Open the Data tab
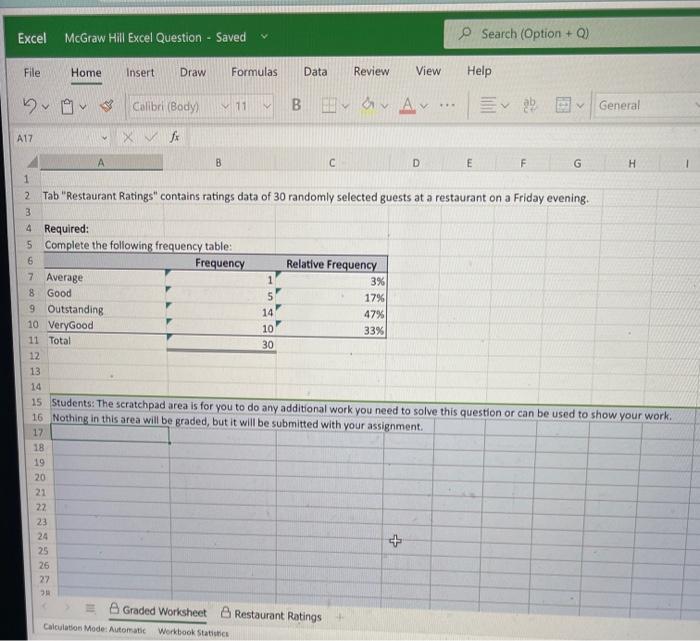 [315, 71]
